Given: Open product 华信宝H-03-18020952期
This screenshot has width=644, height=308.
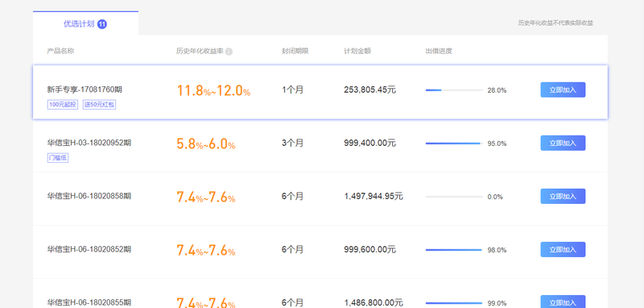Looking at the screenshot, I should tap(89, 143).
